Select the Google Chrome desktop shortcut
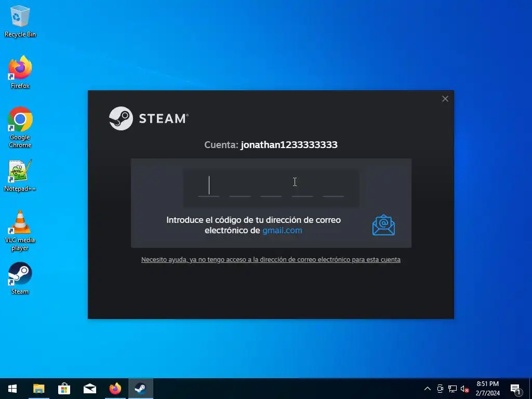This screenshot has width=532, height=399. click(x=20, y=128)
